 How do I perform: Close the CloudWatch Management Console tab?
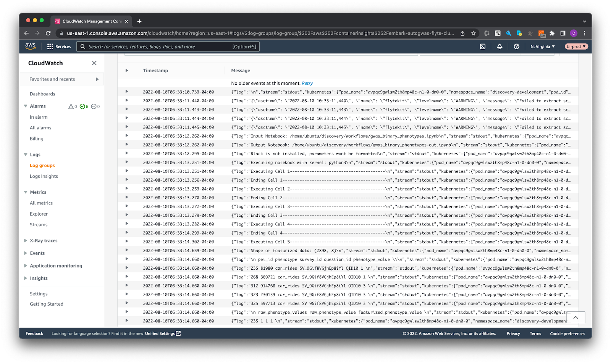point(127,21)
